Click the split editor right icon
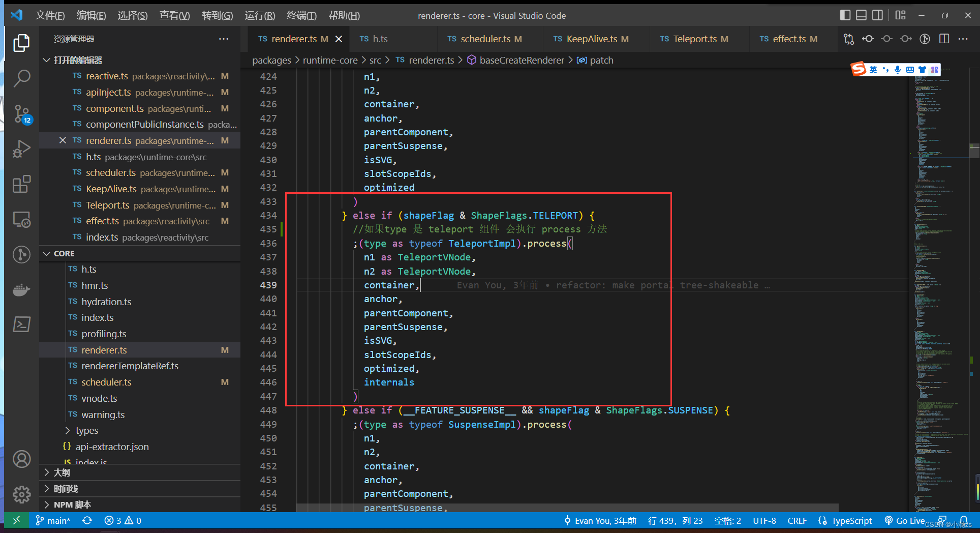 [x=944, y=39]
